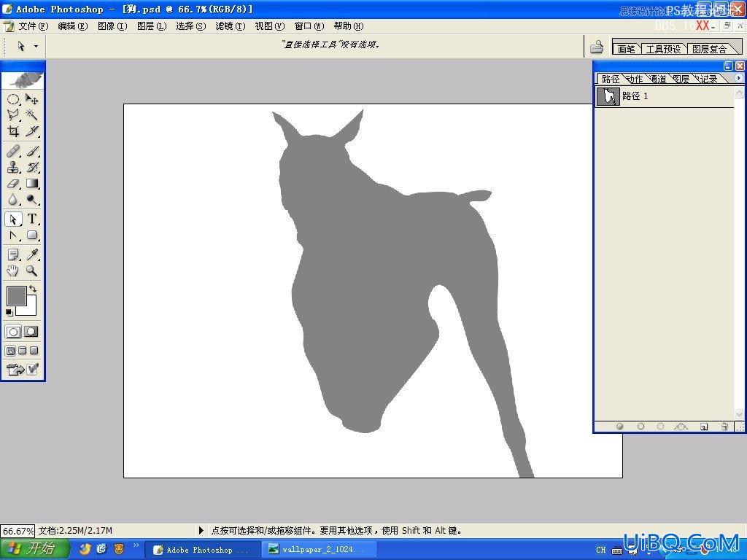Switch to the 通道 (Channels) tab

point(659,79)
